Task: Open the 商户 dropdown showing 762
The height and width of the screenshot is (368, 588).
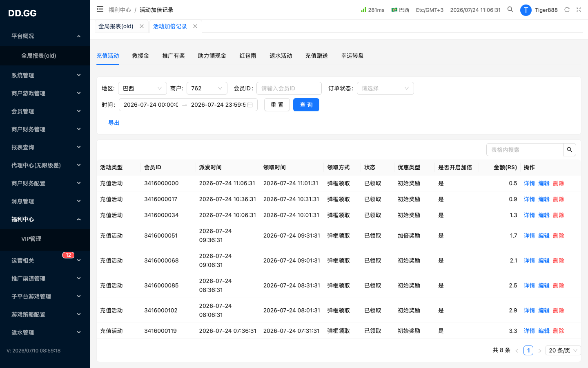Action: pos(207,88)
